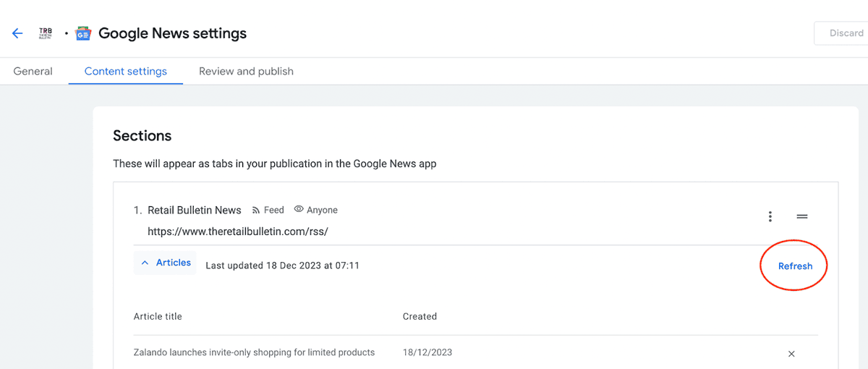Click the Zalando launches invite-only shopping article title

click(x=254, y=352)
